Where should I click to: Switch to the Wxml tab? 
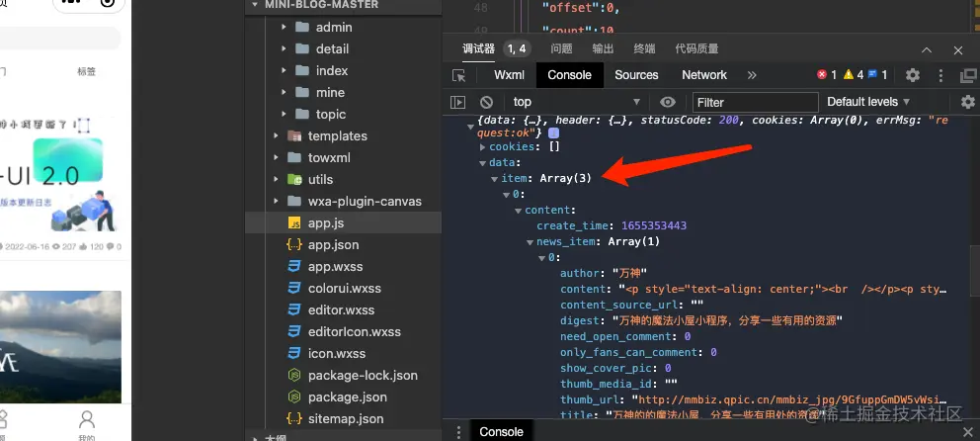point(510,75)
